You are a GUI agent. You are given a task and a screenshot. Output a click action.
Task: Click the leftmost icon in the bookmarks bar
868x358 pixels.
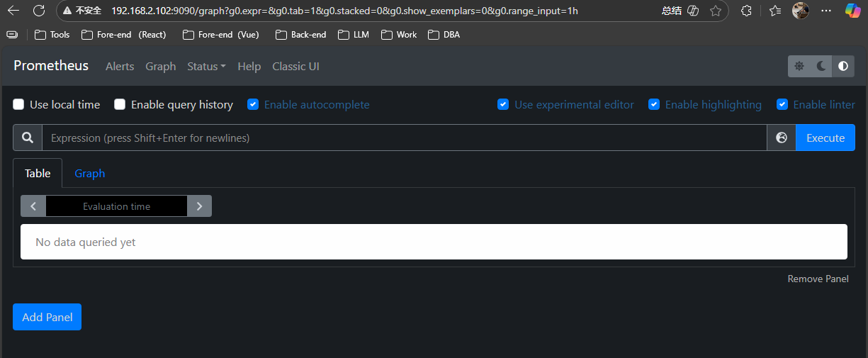click(12, 34)
